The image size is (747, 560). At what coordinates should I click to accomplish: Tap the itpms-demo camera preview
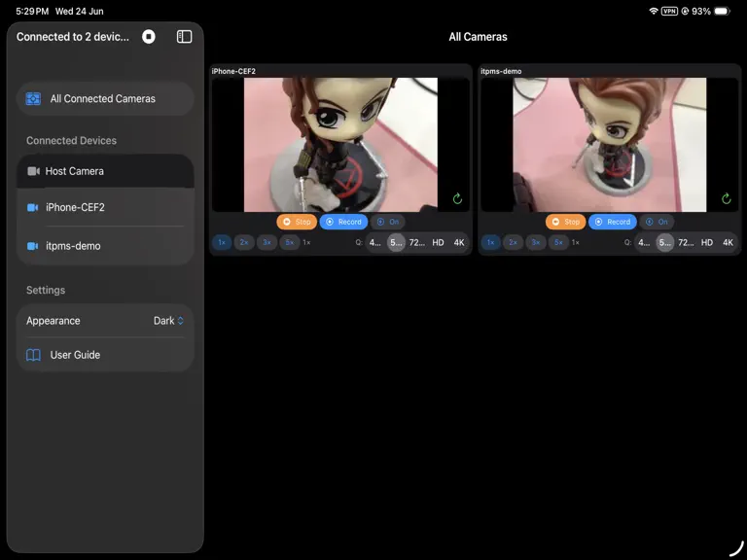tap(609, 145)
